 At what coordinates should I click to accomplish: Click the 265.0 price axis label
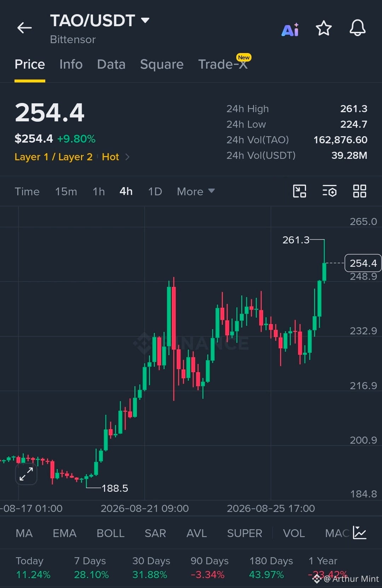pos(363,221)
